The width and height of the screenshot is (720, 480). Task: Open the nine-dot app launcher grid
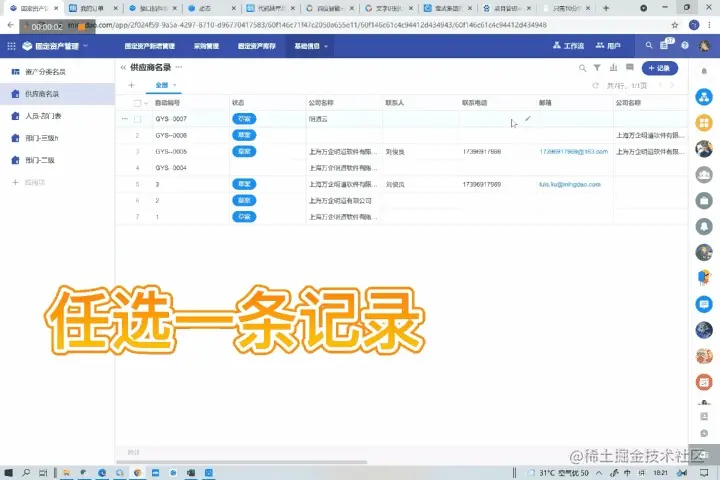tap(11, 46)
